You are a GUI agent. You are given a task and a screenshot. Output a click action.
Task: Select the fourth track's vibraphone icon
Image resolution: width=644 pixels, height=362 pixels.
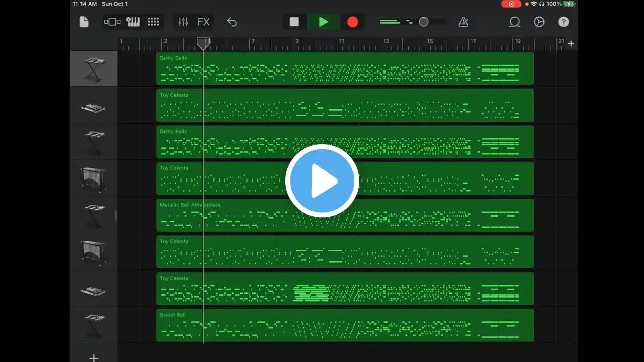pyautogui.click(x=94, y=179)
